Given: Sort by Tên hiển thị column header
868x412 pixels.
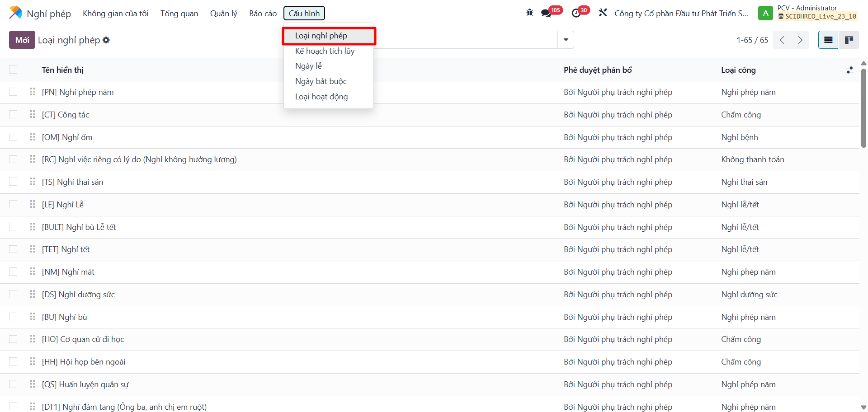Looking at the screenshot, I should 63,70.
